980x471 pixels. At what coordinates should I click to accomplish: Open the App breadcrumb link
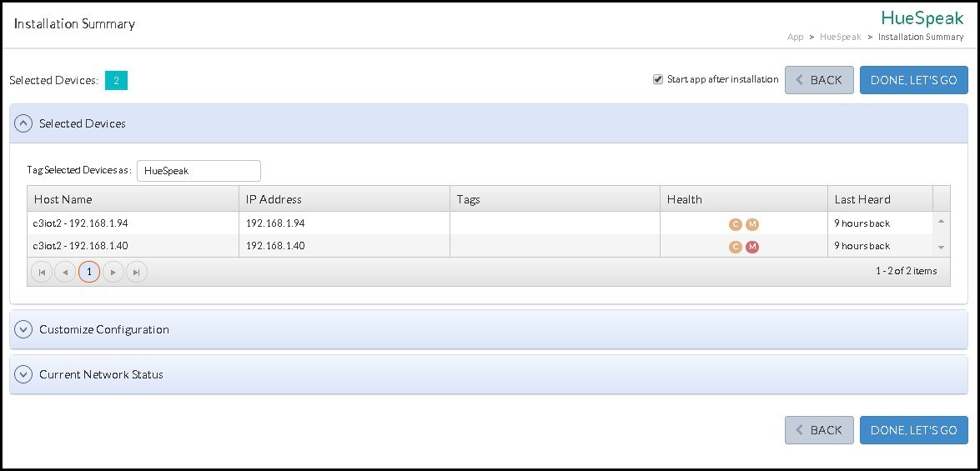pyautogui.click(x=795, y=37)
